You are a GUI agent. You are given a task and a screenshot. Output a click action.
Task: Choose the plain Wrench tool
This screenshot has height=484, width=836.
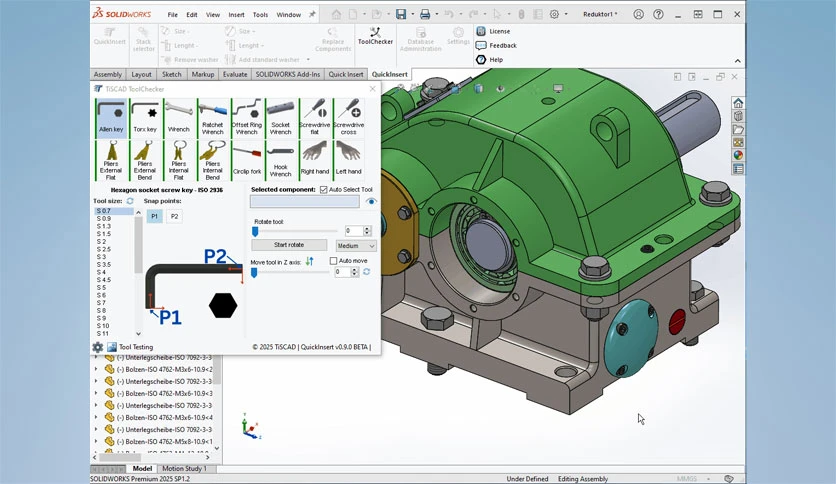point(179,118)
